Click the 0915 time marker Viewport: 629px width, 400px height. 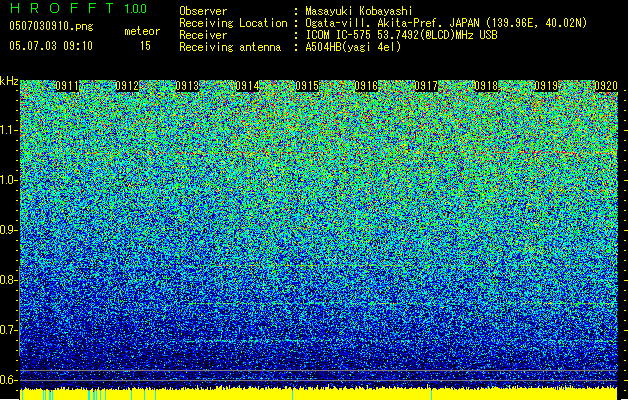click(307, 86)
